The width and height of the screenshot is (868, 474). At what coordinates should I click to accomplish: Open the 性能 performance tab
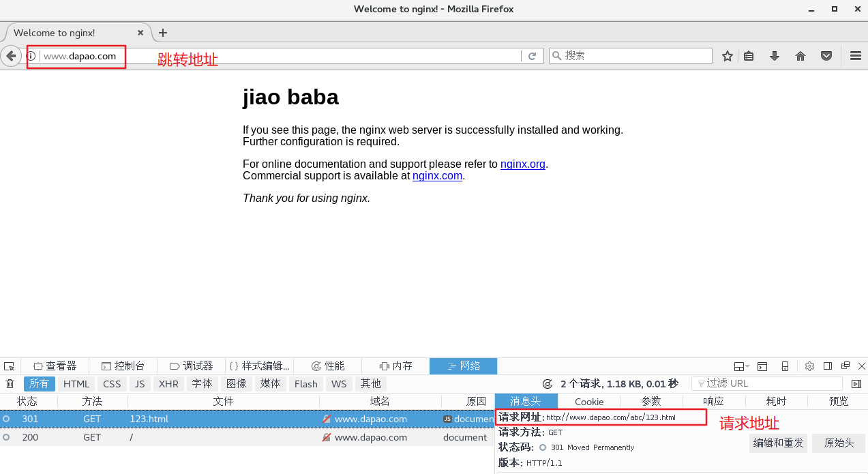(327, 366)
